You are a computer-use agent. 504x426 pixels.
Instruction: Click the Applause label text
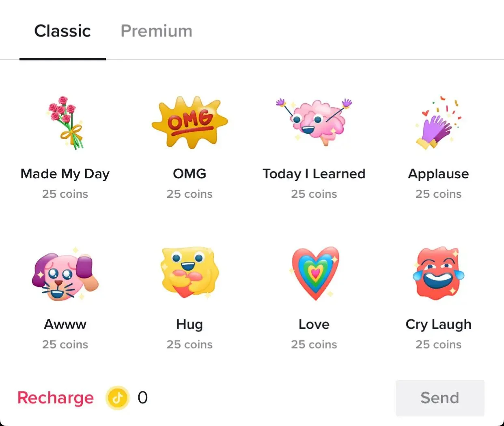438,174
